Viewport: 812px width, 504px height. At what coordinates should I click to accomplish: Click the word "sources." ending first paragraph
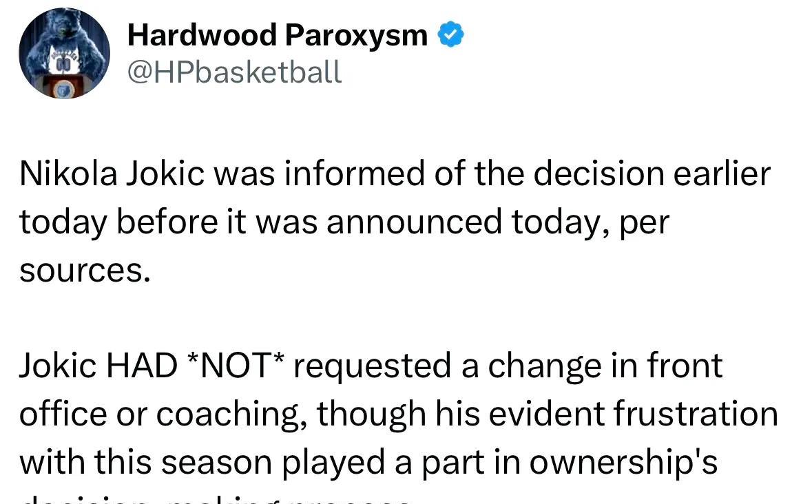[85, 271]
